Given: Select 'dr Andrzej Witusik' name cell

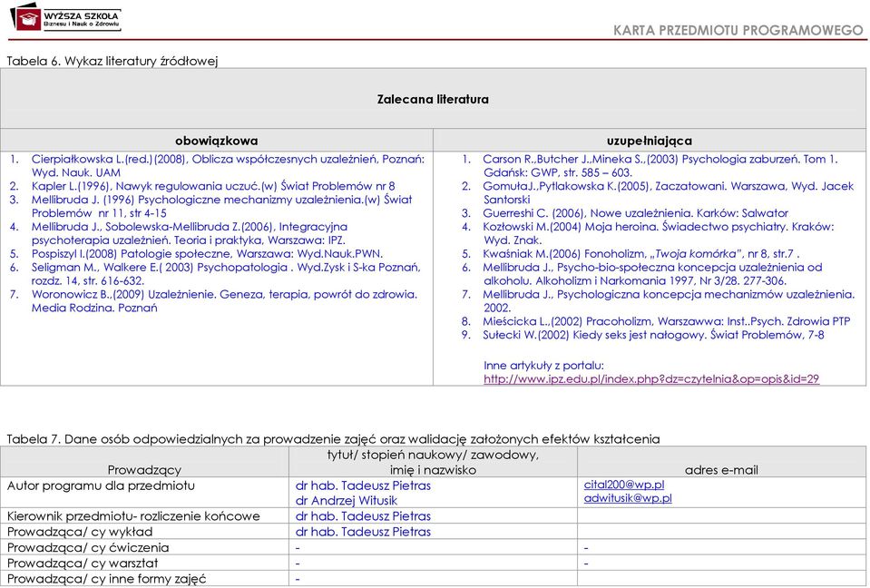Looking at the screenshot, I should (347, 500).
